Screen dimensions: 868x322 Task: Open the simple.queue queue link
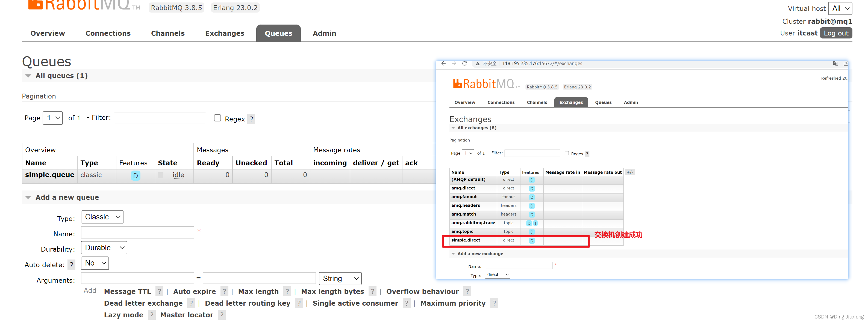point(49,175)
